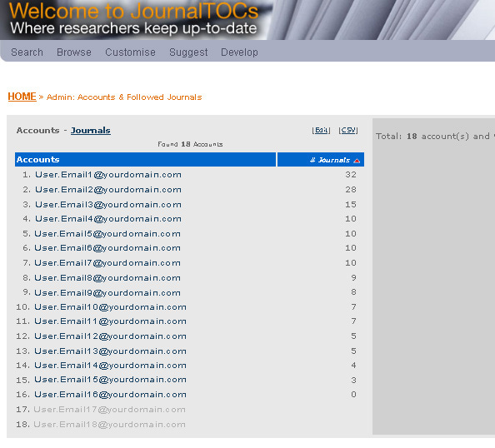Click journal count 28 for User.Email2

pyautogui.click(x=351, y=190)
